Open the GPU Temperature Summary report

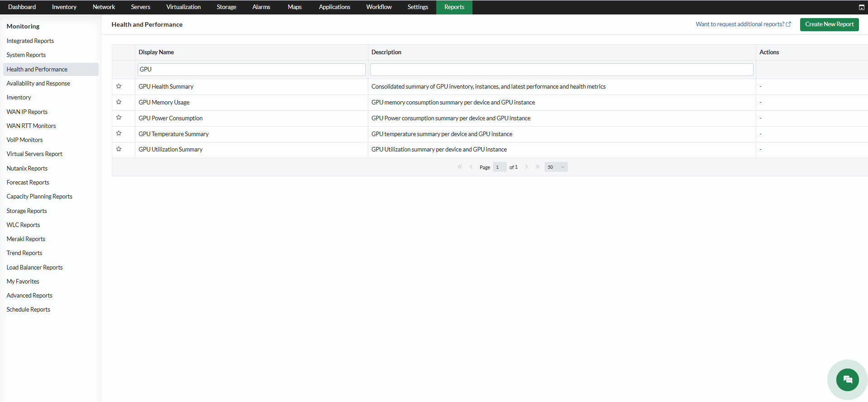tap(174, 134)
